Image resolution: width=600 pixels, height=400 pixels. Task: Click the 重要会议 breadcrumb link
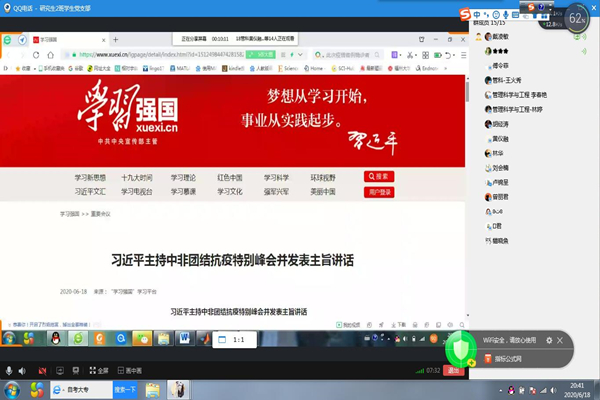coord(100,214)
